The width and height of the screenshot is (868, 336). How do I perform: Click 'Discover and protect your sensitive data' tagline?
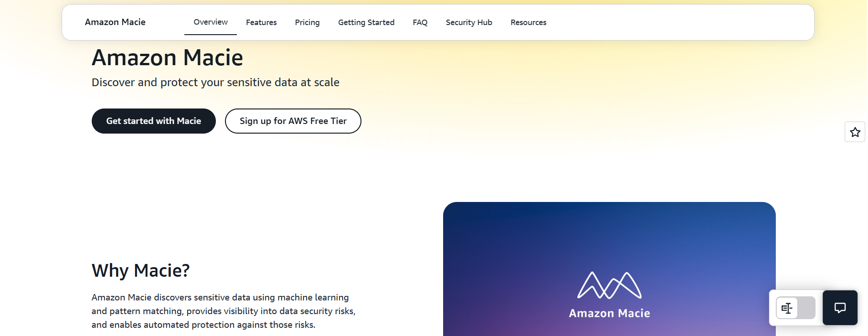pyautogui.click(x=215, y=83)
